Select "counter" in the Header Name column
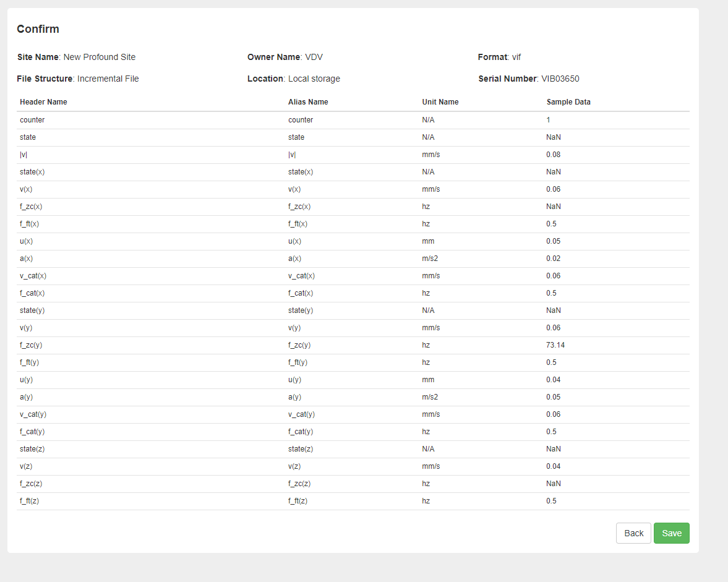 tap(32, 120)
